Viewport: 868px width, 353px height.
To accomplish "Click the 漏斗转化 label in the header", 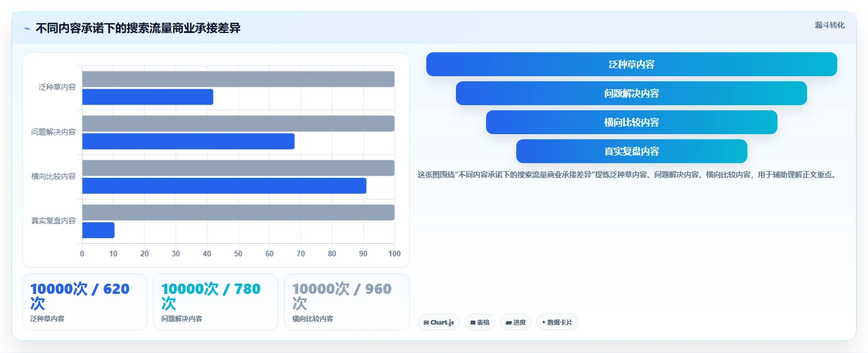I will coord(829,25).
